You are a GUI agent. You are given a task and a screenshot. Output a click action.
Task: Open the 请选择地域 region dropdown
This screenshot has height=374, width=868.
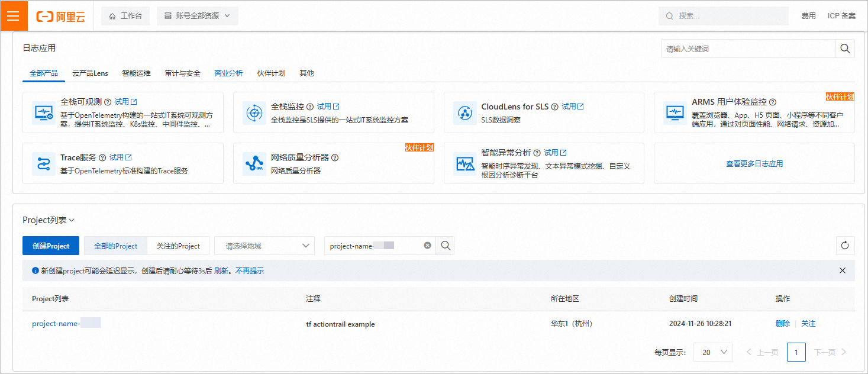(264, 246)
